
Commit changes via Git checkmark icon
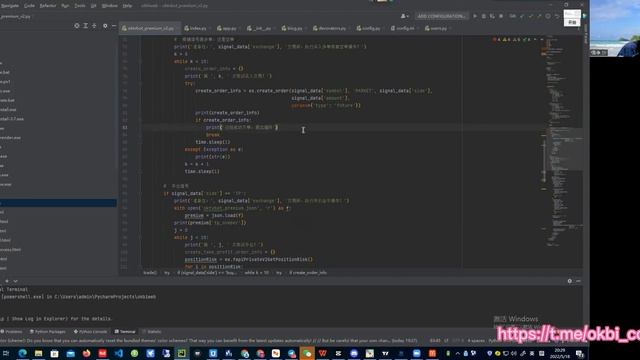531,16
